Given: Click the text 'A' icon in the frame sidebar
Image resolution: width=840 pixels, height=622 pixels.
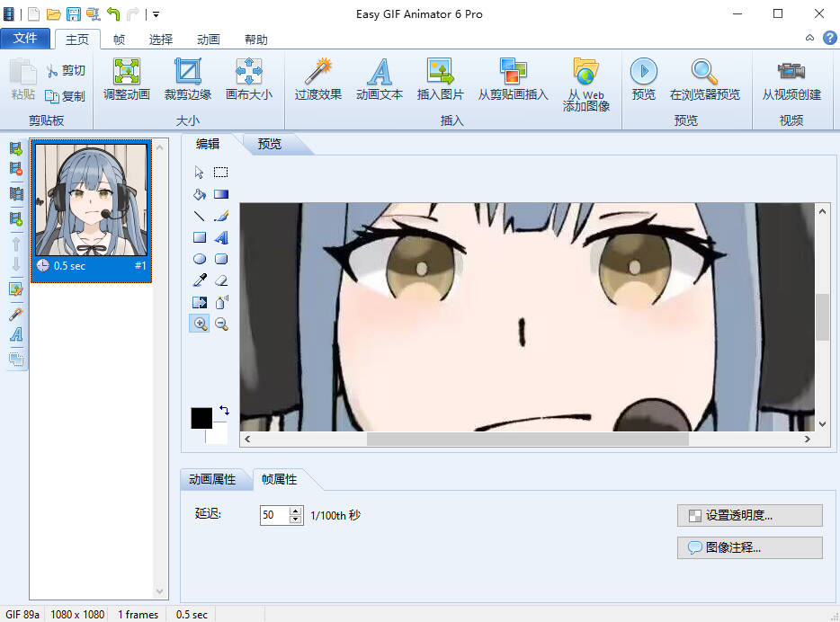Looking at the screenshot, I should [16, 335].
